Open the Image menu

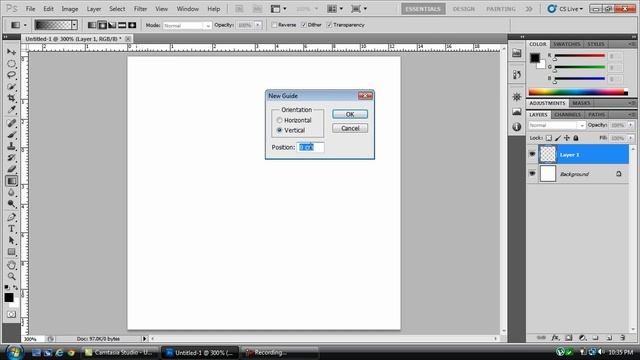pos(70,9)
